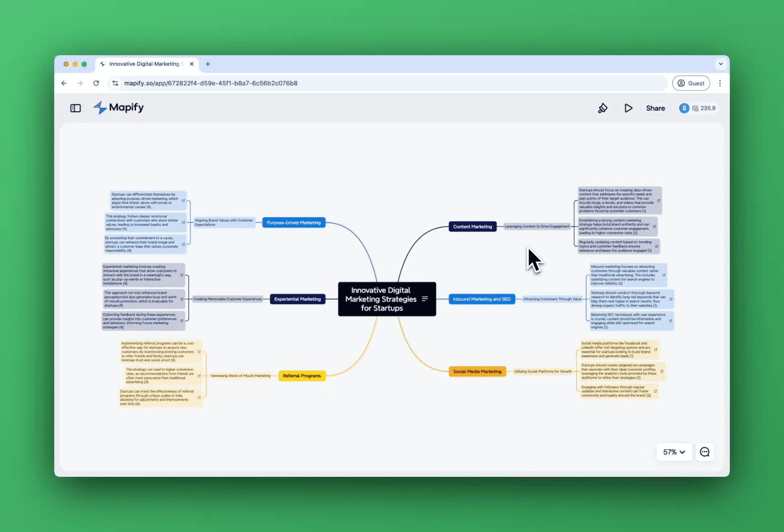
Task: Open the style paintbrush tool
Action: point(602,108)
